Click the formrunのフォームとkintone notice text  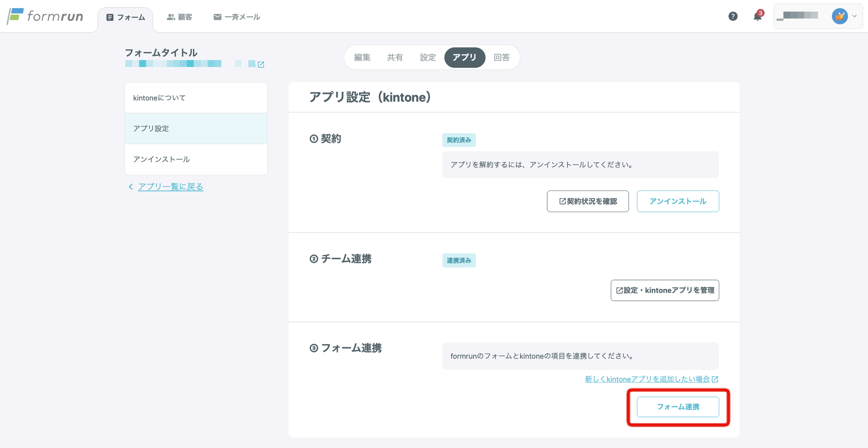tap(542, 356)
